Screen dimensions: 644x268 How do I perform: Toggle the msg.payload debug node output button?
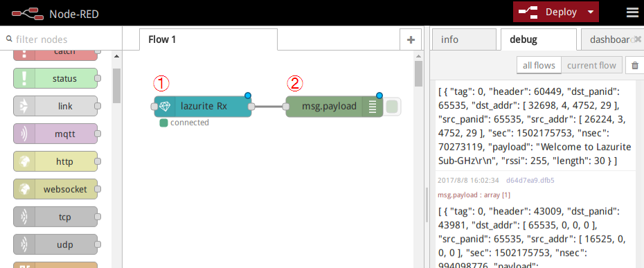pyautogui.click(x=392, y=107)
